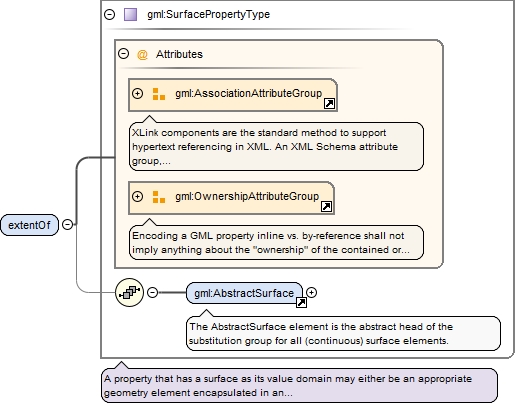The height and width of the screenshot is (406, 516).
Task: Follow the reference arrow on gml:AbstractSurface
Action: (x=301, y=302)
